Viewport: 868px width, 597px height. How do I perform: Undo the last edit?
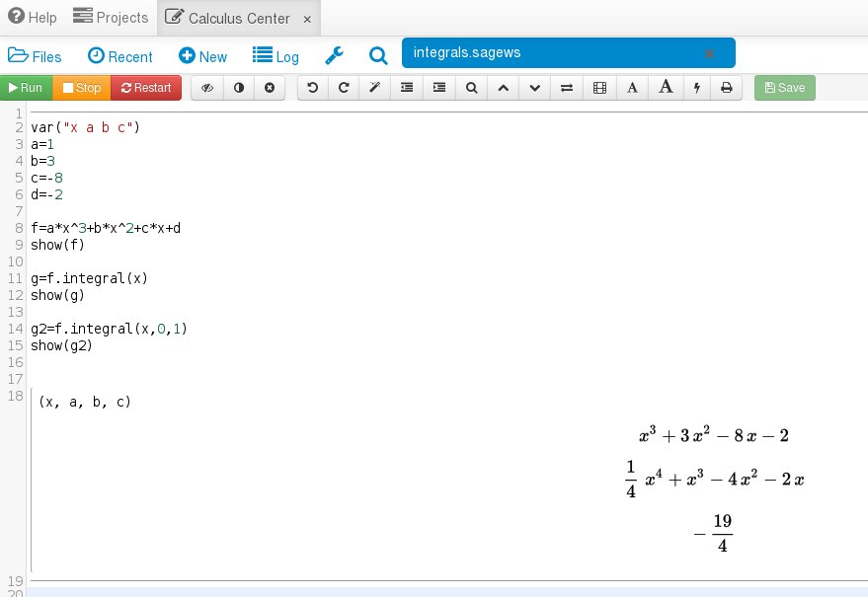pos(313,88)
